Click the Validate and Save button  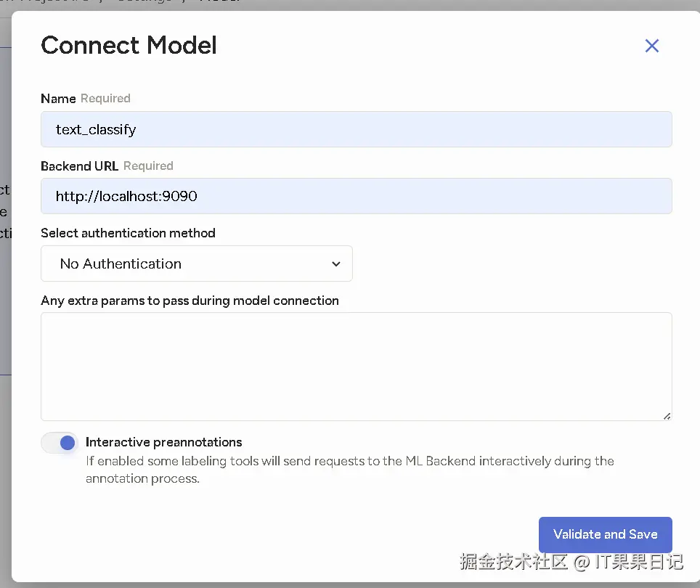click(605, 534)
